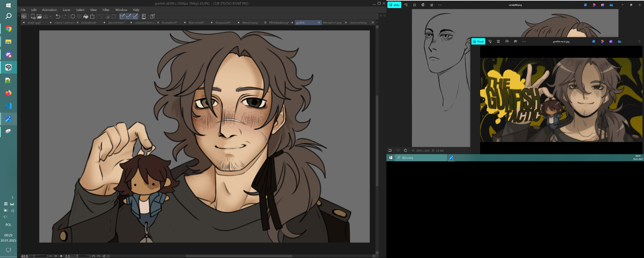Click the Deselect icon in command bar

coord(101,16)
